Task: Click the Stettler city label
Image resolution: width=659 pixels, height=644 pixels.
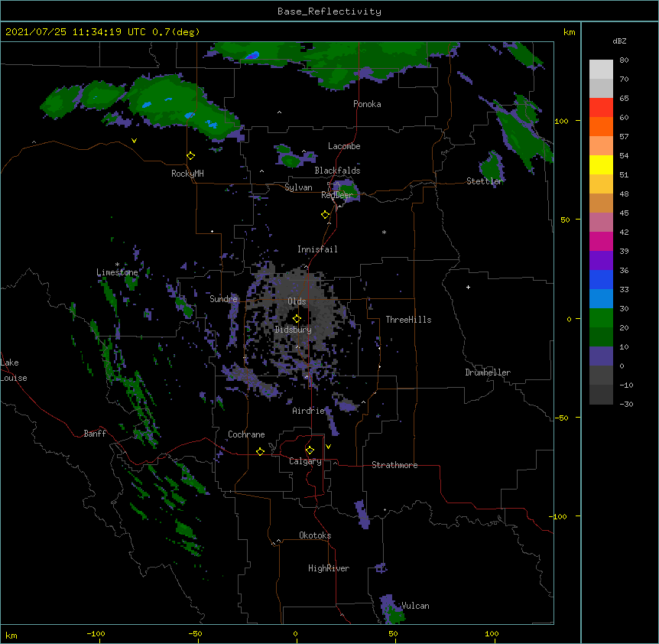Action: point(485,181)
